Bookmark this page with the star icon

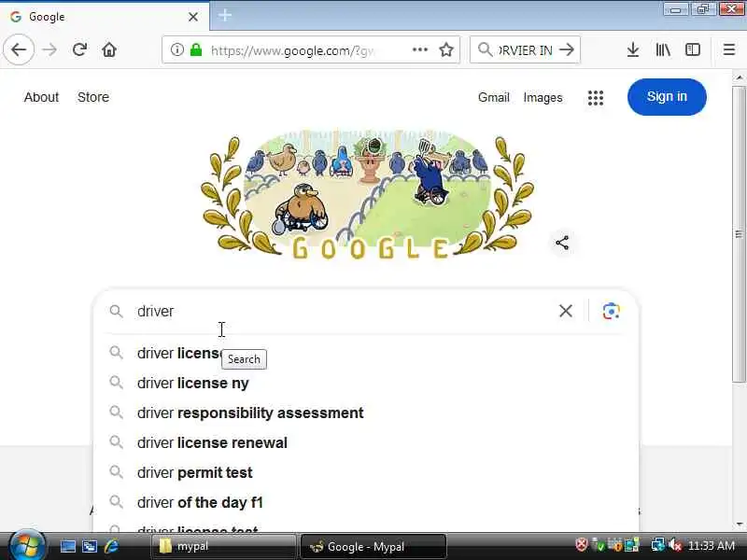[x=446, y=49]
